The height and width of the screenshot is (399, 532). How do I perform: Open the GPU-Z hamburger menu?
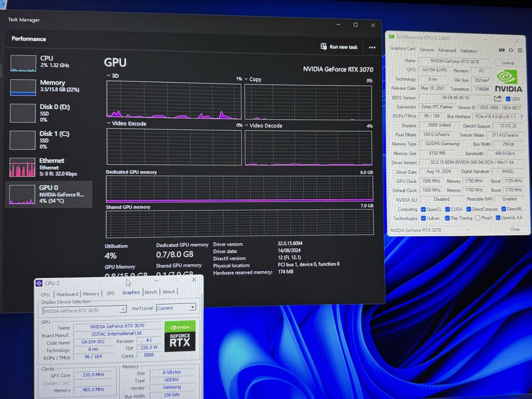tap(520, 50)
